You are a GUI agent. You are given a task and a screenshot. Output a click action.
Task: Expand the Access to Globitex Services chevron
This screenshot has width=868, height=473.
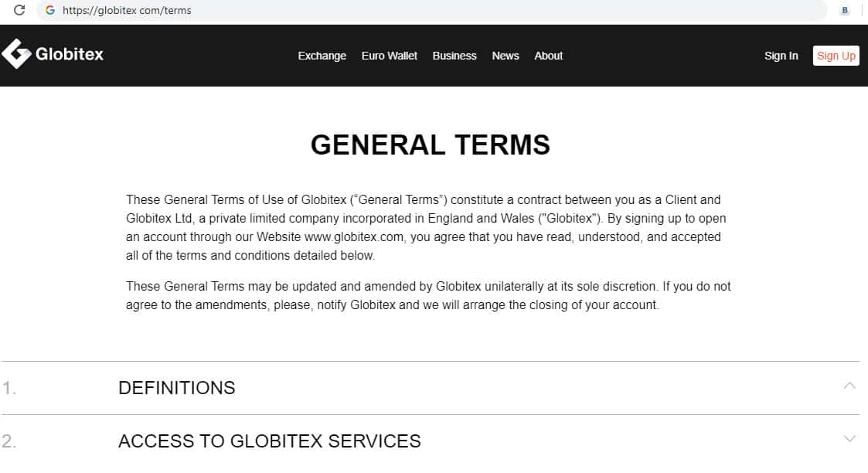(x=849, y=439)
